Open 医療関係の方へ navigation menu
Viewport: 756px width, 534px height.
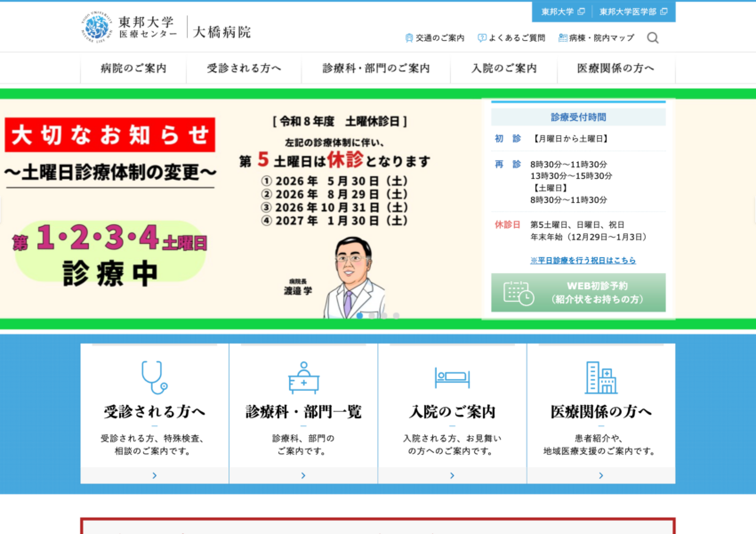[x=615, y=68]
